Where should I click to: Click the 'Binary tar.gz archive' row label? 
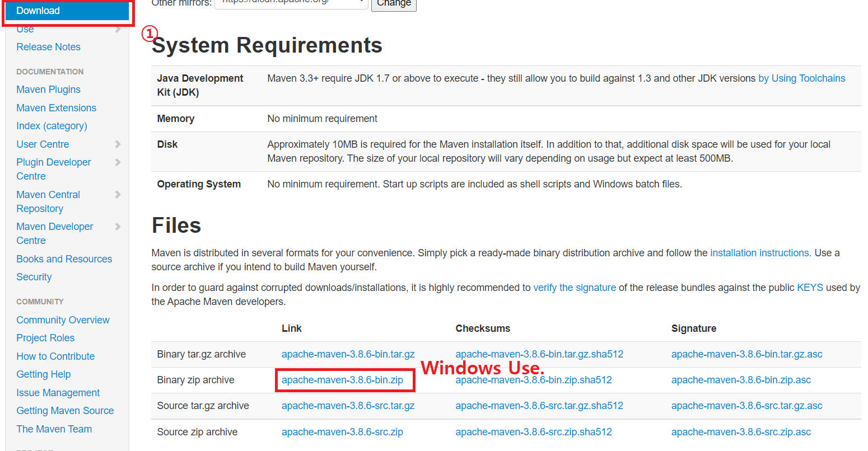coord(201,354)
